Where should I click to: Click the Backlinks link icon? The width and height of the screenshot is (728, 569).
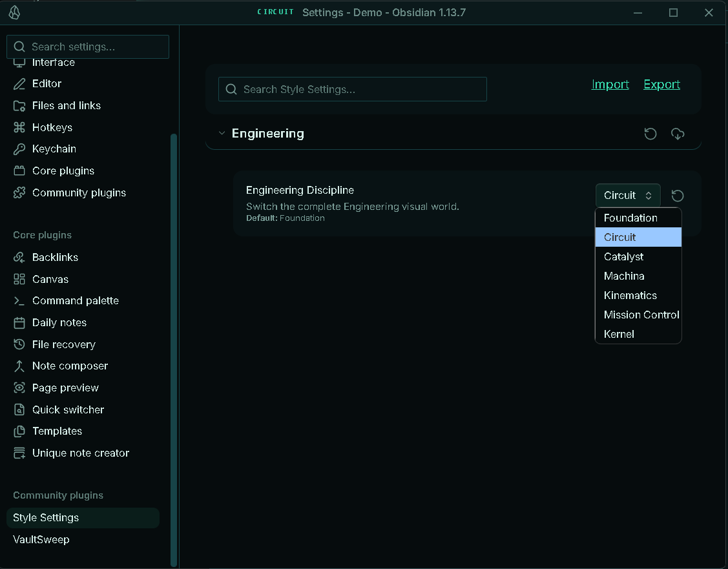(19, 257)
